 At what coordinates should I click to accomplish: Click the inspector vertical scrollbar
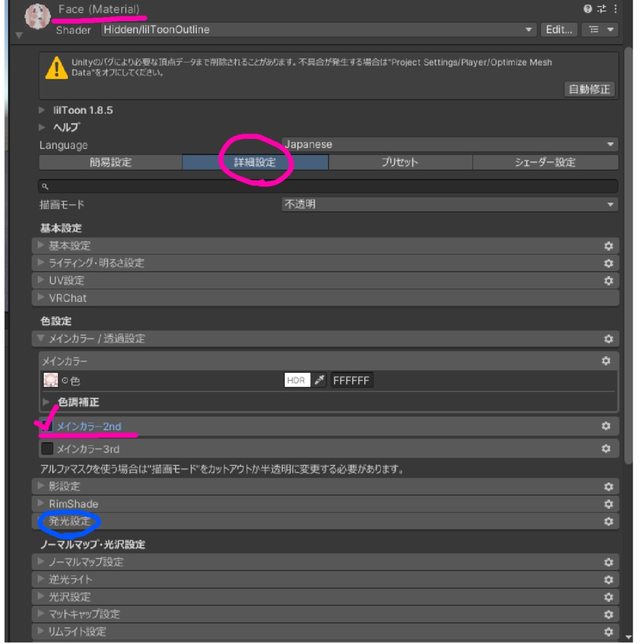tap(628, 255)
